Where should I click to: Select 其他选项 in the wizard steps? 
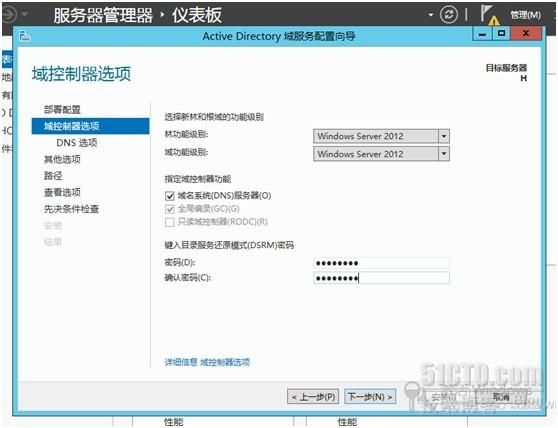(62, 159)
